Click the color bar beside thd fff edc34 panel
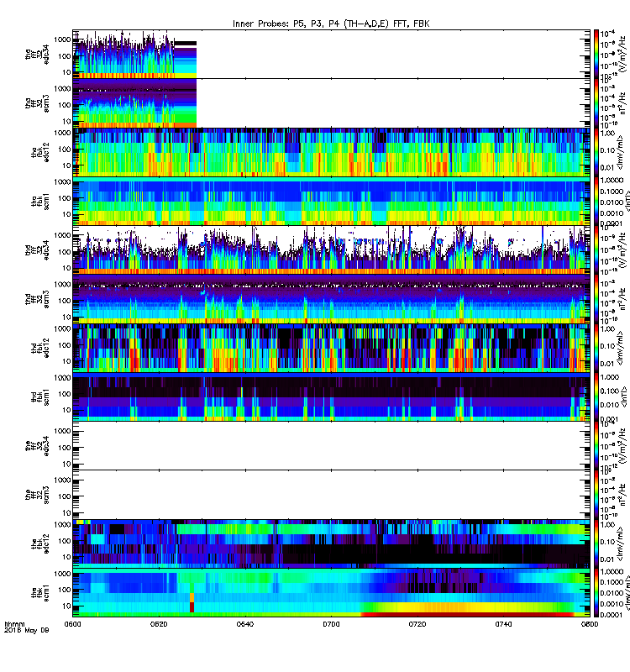The image size is (630, 672). [596, 249]
